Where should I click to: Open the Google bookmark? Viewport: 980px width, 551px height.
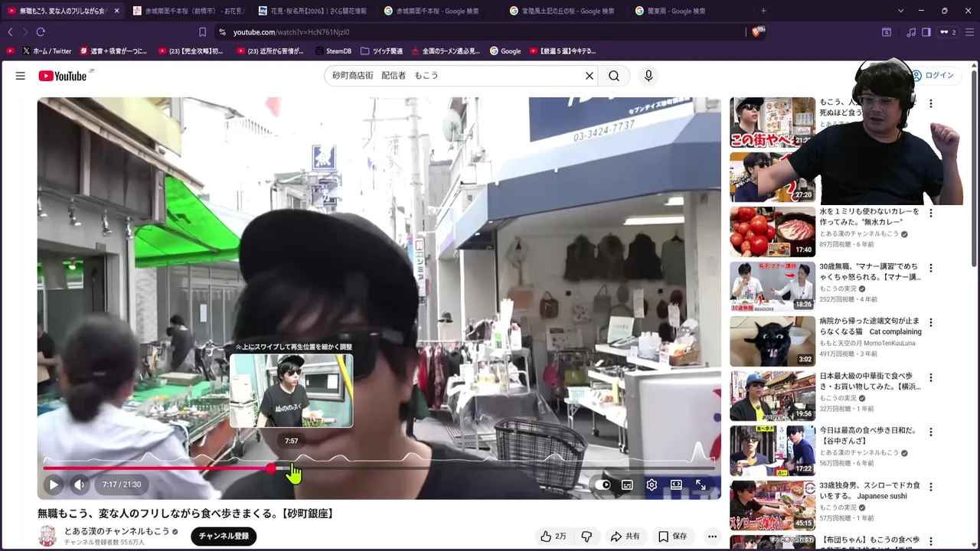coord(505,51)
